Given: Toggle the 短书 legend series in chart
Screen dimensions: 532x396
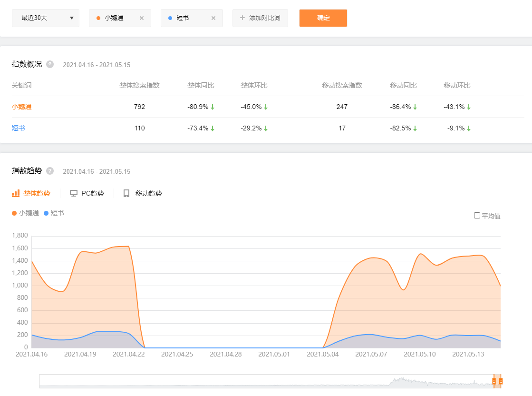Looking at the screenshot, I should coord(54,213).
